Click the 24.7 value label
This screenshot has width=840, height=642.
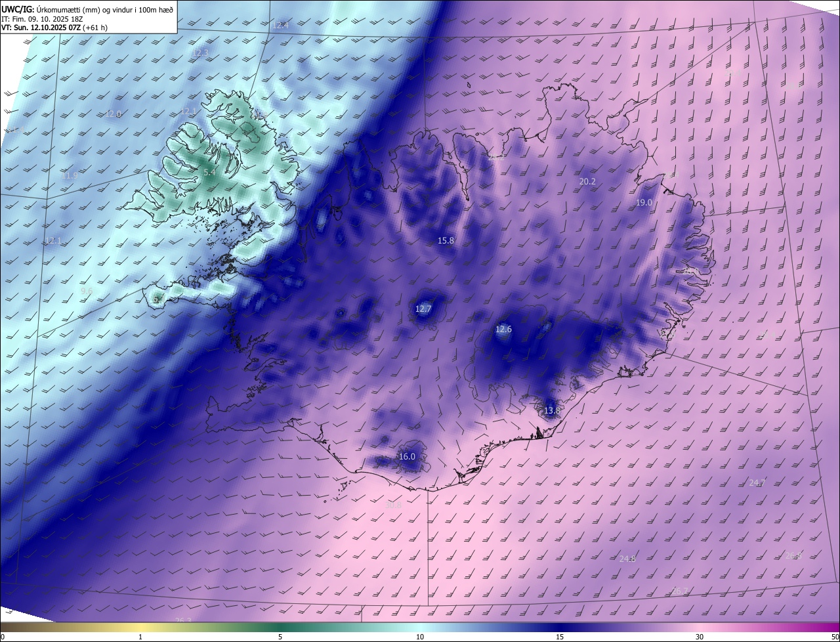coord(757,483)
